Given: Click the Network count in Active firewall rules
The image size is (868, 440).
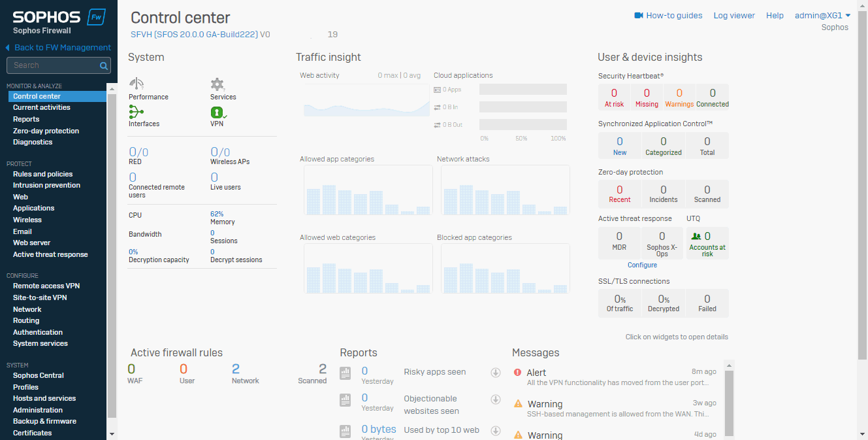Looking at the screenshot, I should (x=236, y=369).
